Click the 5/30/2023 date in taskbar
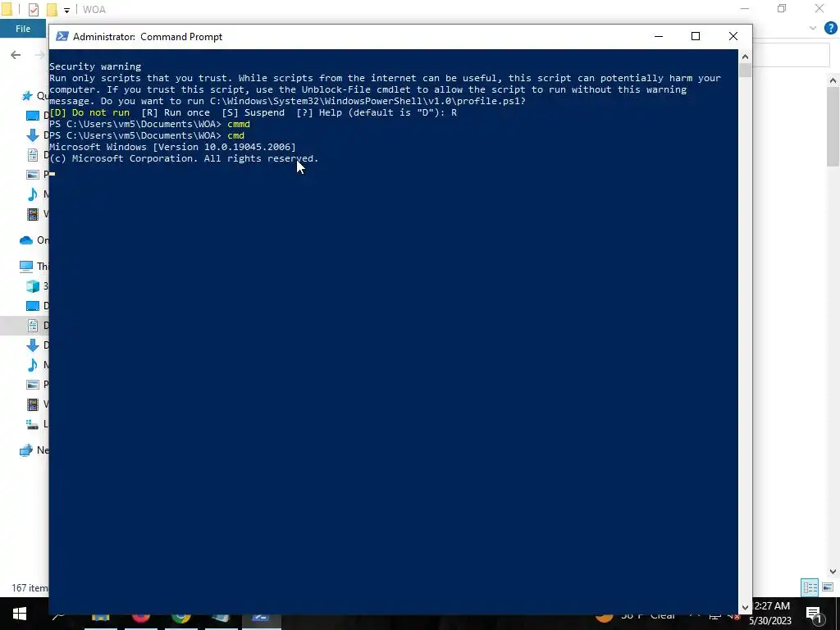Image resolution: width=840 pixels, height=630 pixels. pos(769,622)
